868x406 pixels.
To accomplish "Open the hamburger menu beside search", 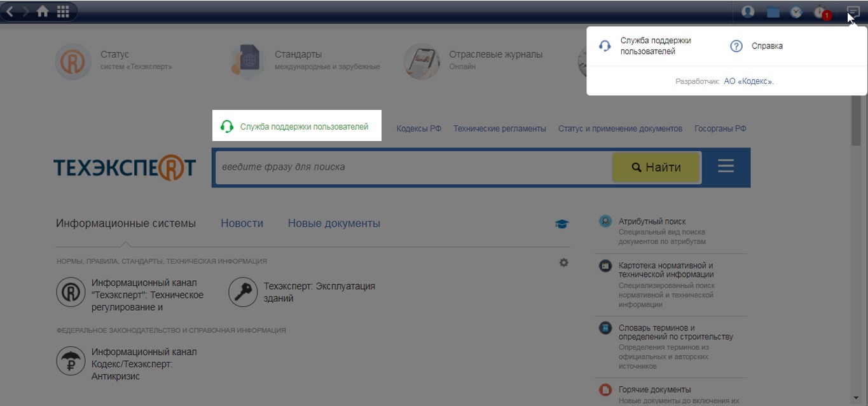I will pos(726,167).
